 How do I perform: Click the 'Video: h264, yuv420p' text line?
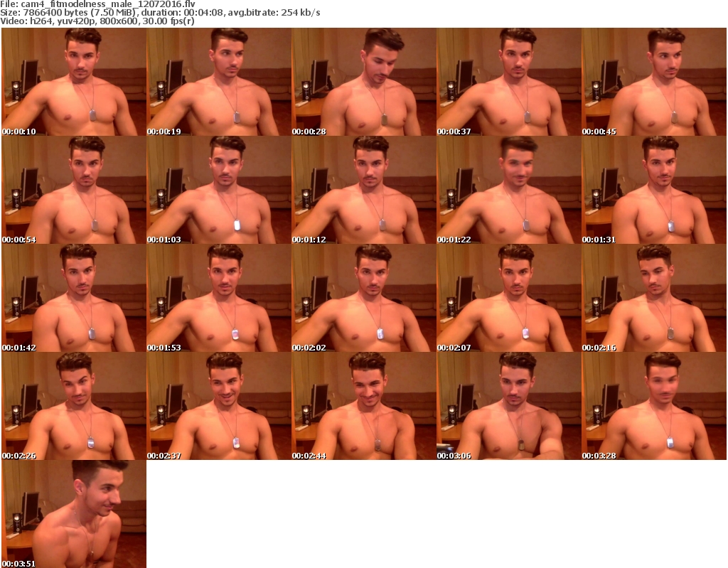(x=97, y=21)
